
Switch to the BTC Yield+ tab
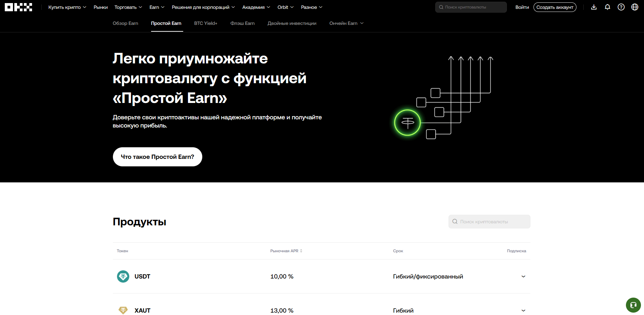[x=206, y=23]
